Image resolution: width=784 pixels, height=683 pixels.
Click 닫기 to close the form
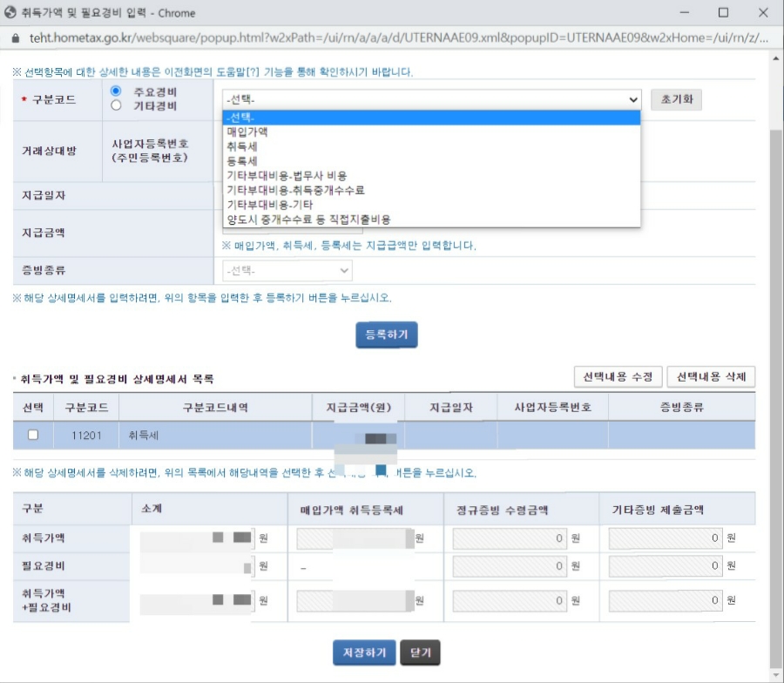pyautogui.click(x=419, y=652)
